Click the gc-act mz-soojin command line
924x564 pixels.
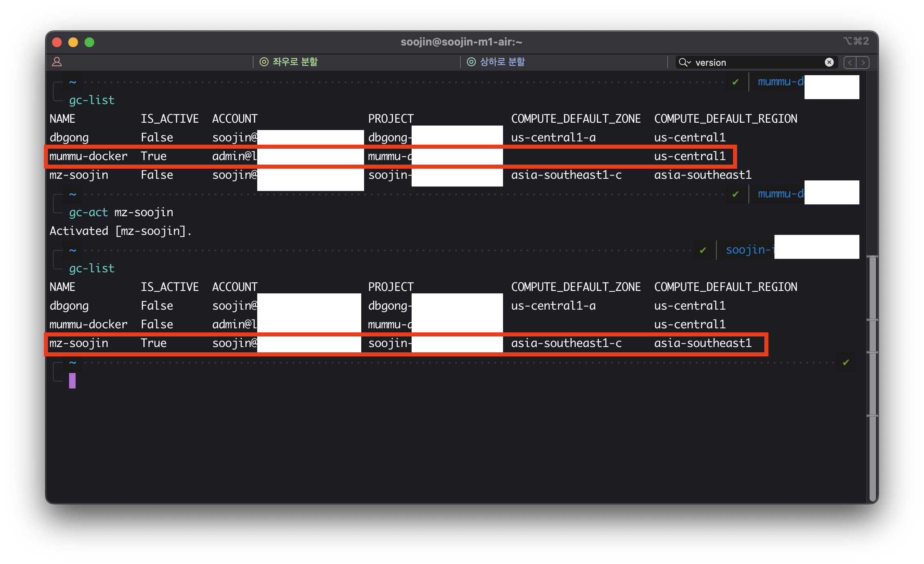(121, 213)
